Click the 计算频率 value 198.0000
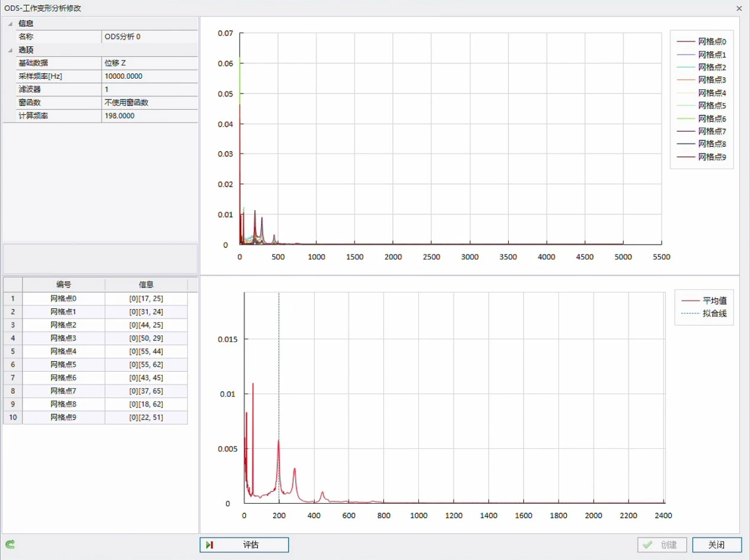The image size is (750, 560). point(149,116)
